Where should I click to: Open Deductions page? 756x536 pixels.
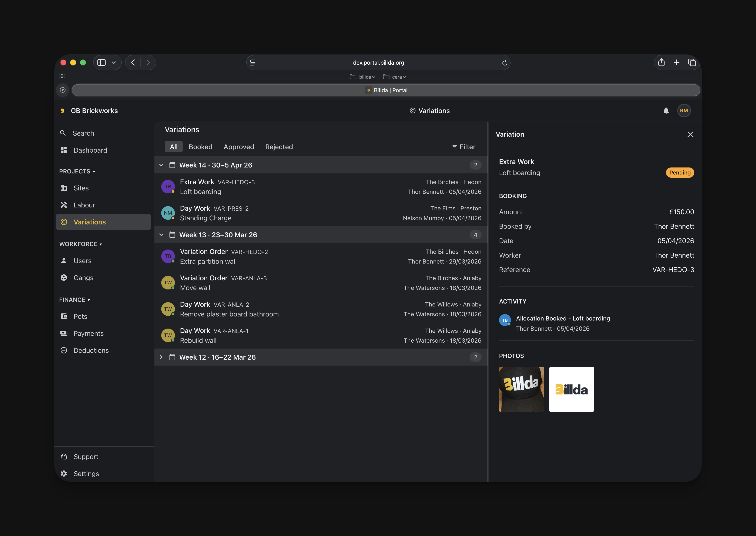click(91, 350)
